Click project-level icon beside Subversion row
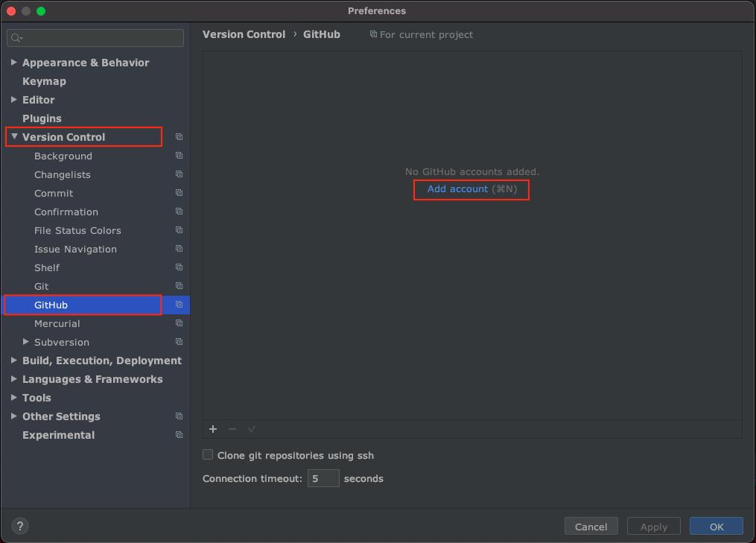This screenshot has height=543, width=756. tap(179, 342)
